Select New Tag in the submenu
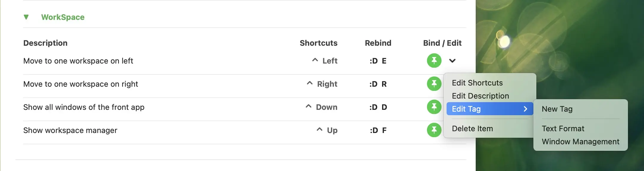The height and width of the screenshot is (171, 644). [x=557, y=109]
